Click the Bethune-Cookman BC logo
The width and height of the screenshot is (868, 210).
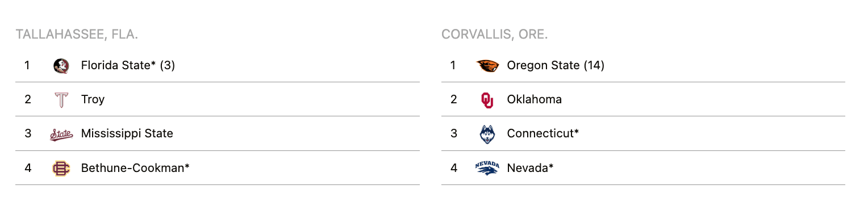pos(61,168)
